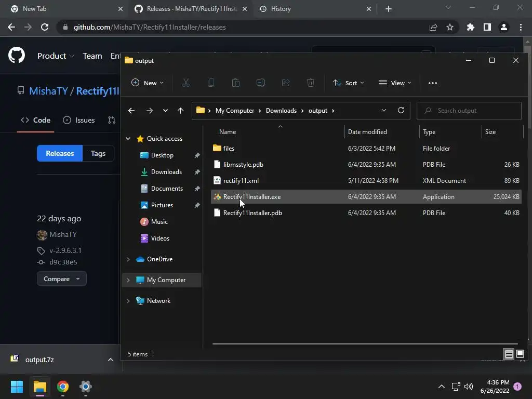Screen dimensions: 532x399
Task: Open output.7z download options arrow
Action: [x=110, y=360]
